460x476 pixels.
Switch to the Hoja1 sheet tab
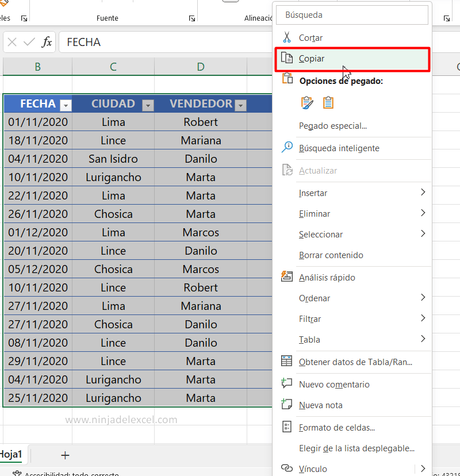(11, 454)
